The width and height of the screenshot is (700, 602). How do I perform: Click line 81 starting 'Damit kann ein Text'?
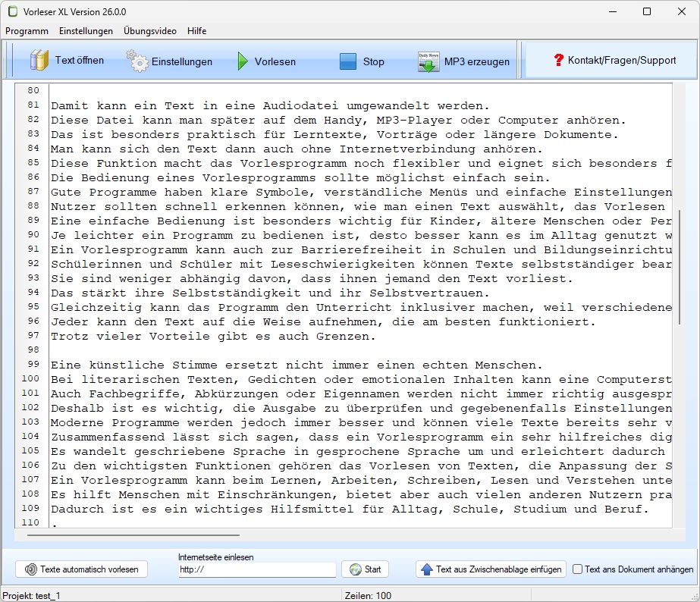point(270,106)
